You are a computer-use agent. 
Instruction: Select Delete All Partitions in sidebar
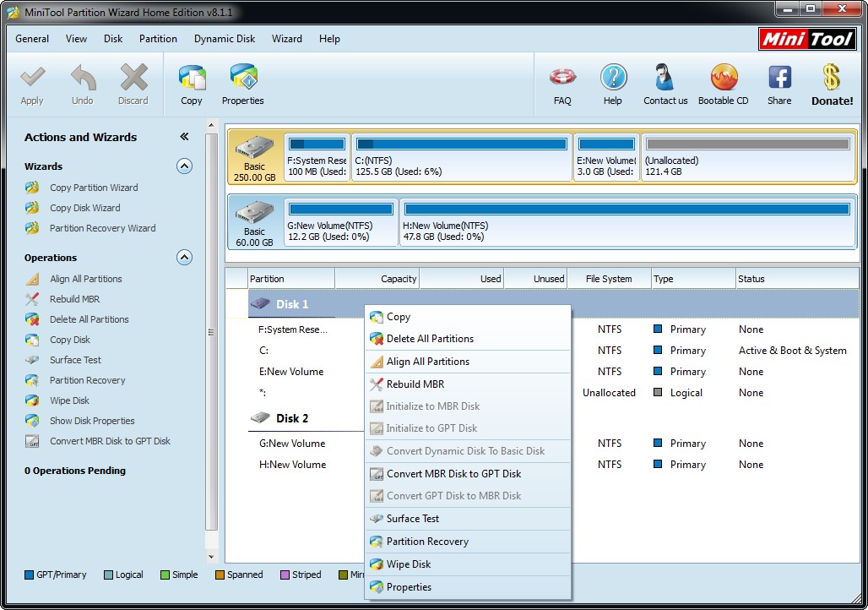pos(90,319)
